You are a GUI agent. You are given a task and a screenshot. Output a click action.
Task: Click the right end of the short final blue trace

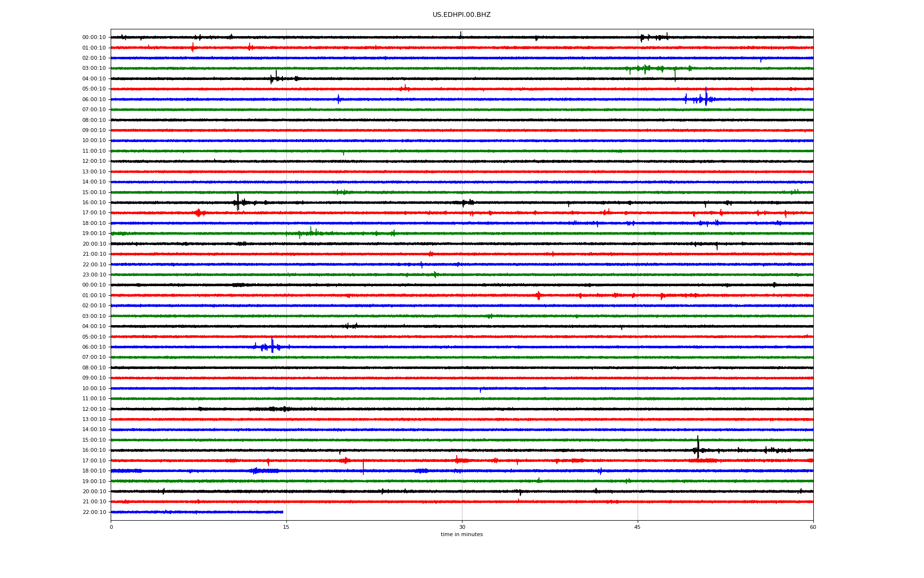282,512
